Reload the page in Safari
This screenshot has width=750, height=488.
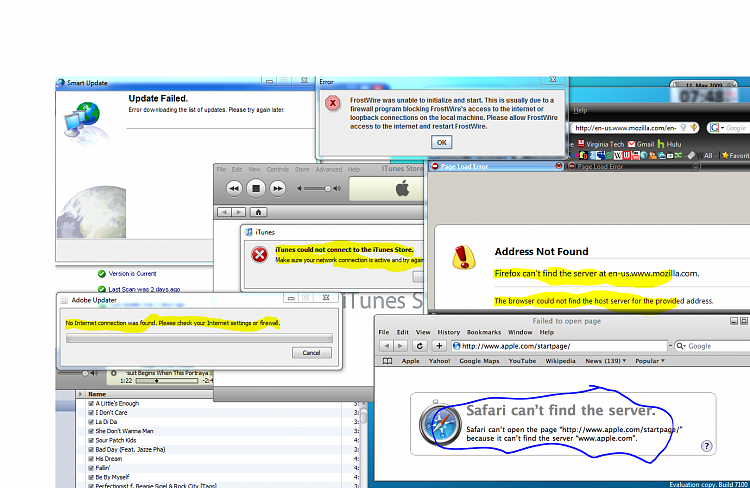coord(419,345)
